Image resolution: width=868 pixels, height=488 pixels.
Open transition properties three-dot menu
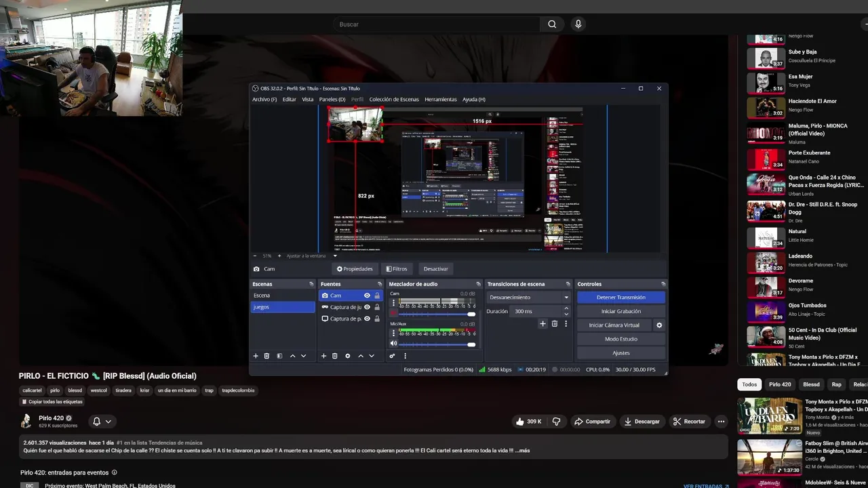566,324
